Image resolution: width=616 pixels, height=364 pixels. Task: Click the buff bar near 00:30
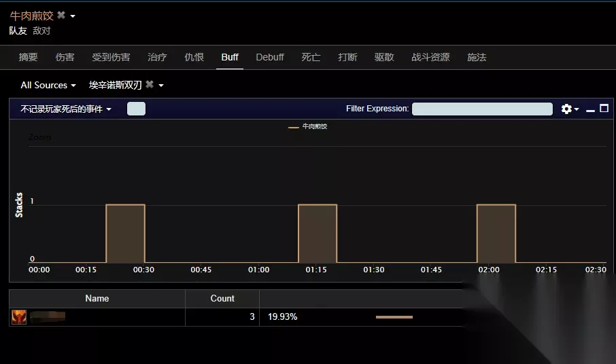coord(125,234)
